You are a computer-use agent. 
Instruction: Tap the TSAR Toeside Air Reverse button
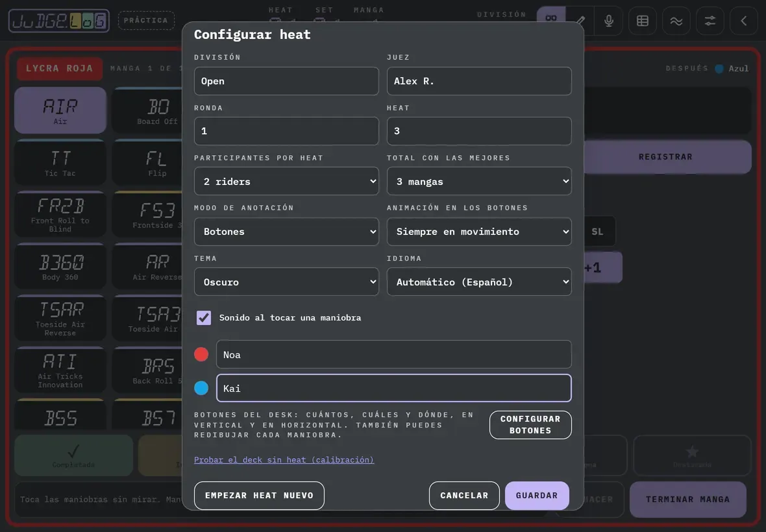pyautogui.click(x=60, y=318)
